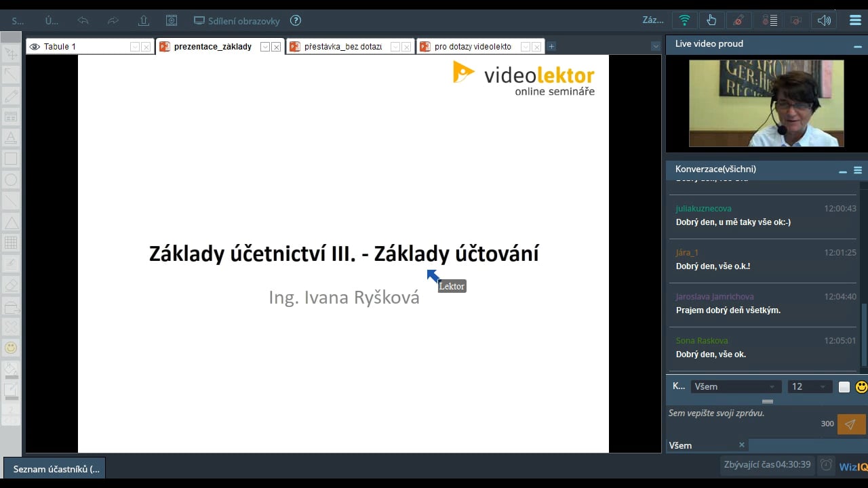Open the fill color bucket tool
Image resolution: width=868 pixels, height=488 pixels.
click(x=11, y=370)
